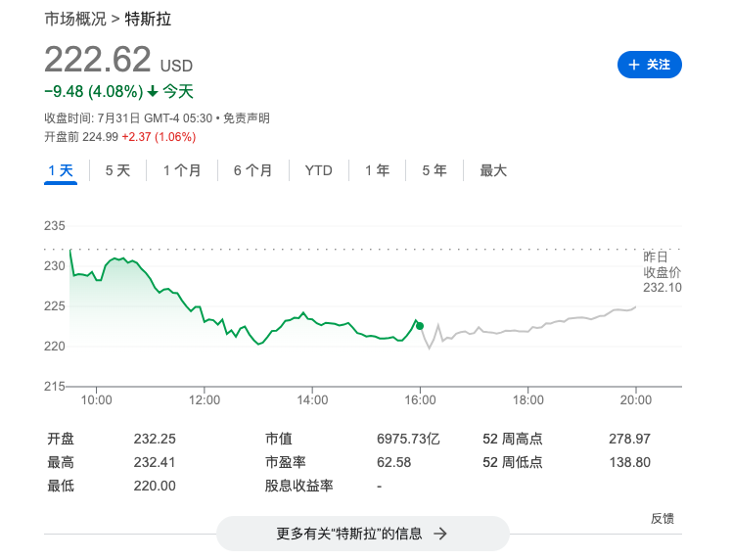Select the YTD range tab
Viewport: 732px width, 560px height.
(319, 170)
